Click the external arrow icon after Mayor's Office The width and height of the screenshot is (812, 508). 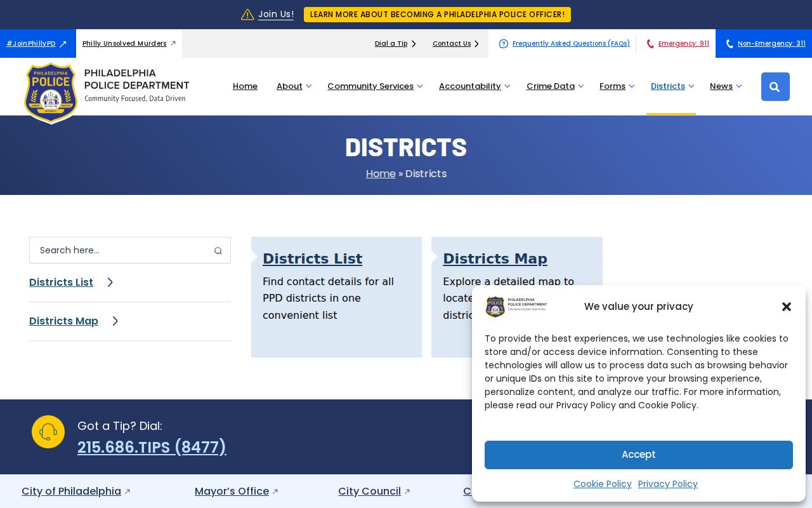coord(275,491)
